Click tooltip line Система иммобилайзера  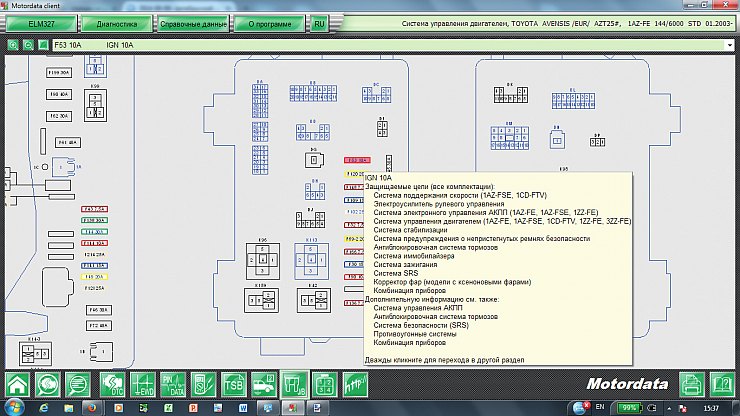[414, 256]
